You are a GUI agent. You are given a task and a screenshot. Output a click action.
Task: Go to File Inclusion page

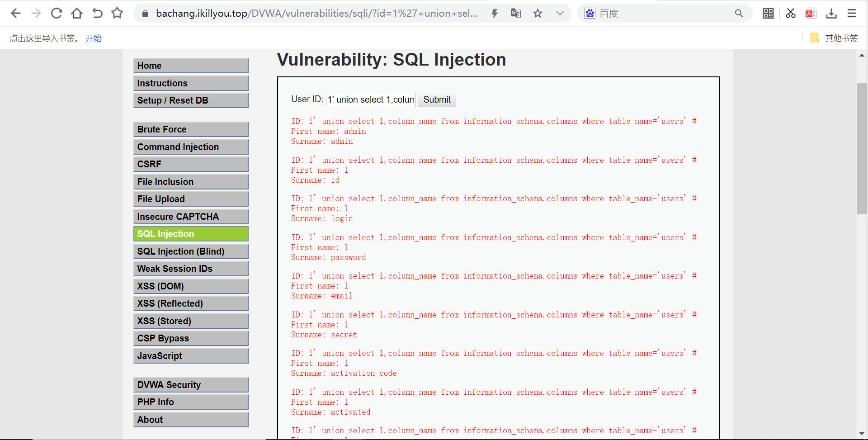[191, 182]
